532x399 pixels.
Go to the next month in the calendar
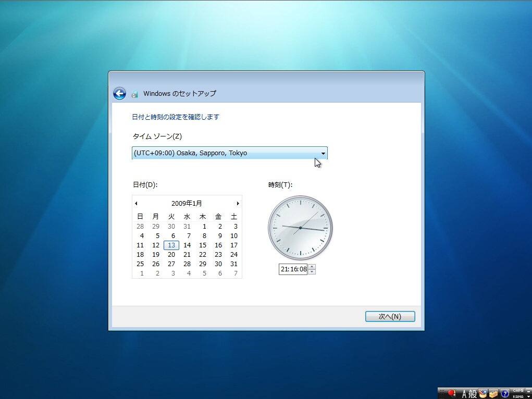238,204
